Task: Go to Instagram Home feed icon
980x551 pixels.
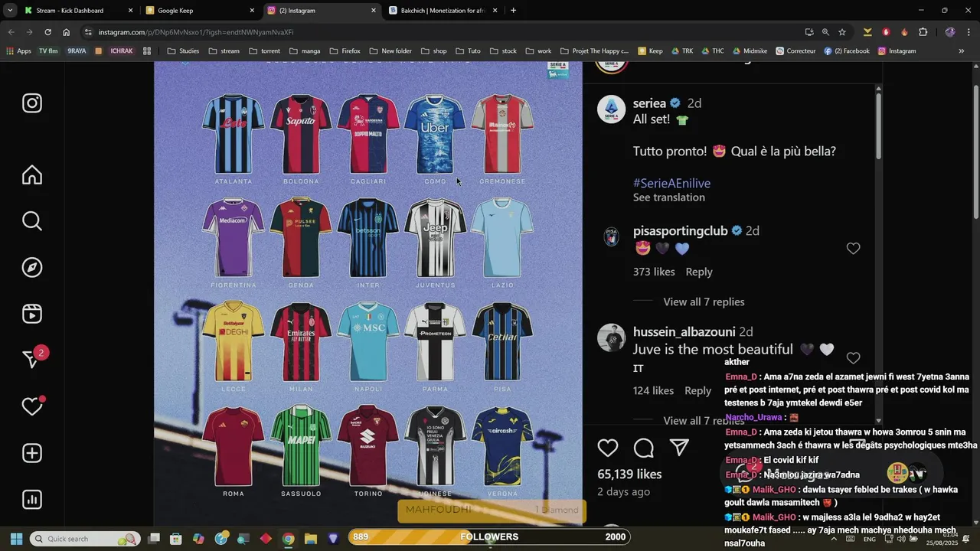Action: click(x=32, y=174)
